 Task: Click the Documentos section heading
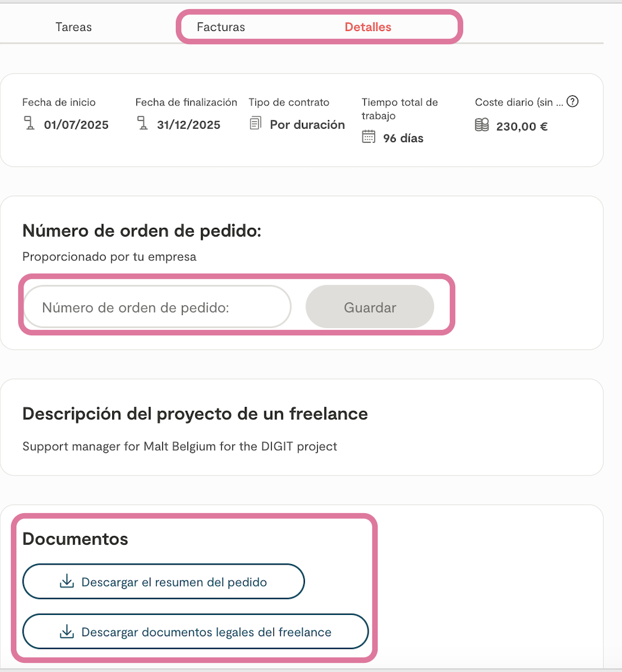[x=75, y=539]
